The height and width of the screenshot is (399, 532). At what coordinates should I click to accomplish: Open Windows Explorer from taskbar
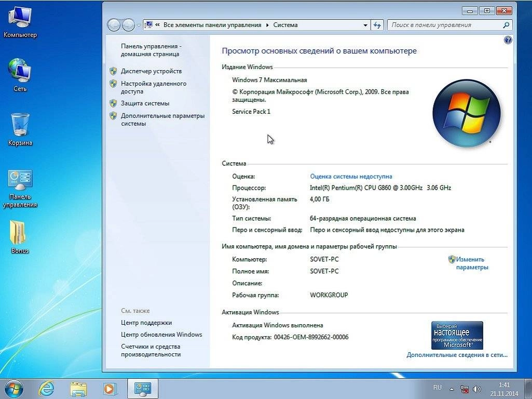point(78,389)
